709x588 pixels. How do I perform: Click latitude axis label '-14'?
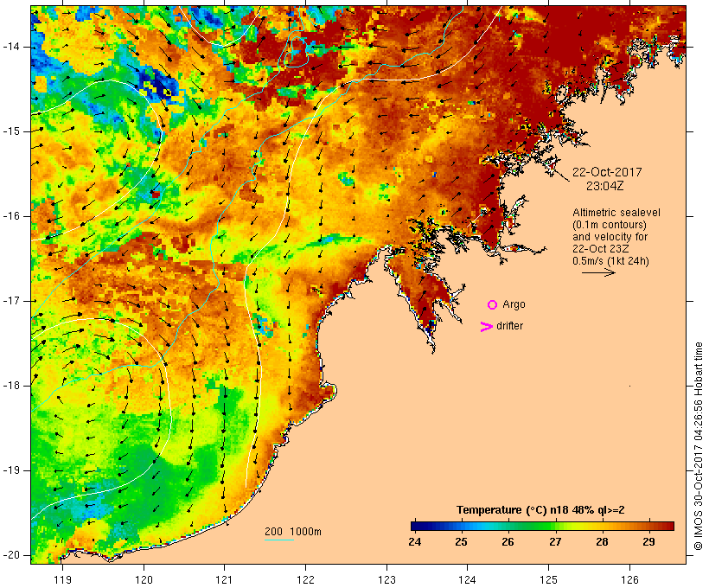point(11,47)
